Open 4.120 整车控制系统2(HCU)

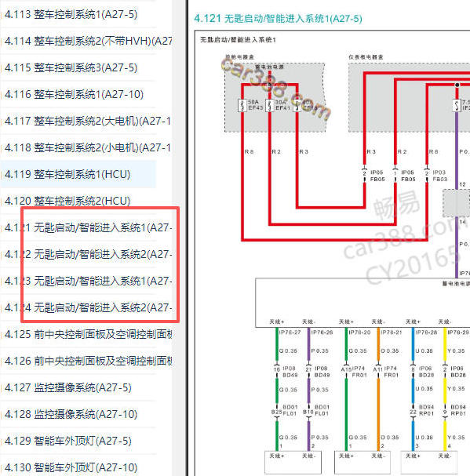67,201
